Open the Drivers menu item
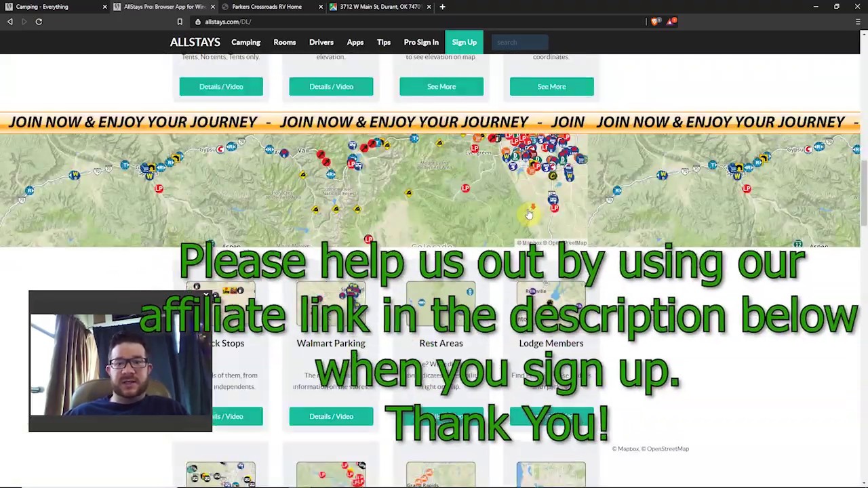868x488 pixels. (321, 42)
